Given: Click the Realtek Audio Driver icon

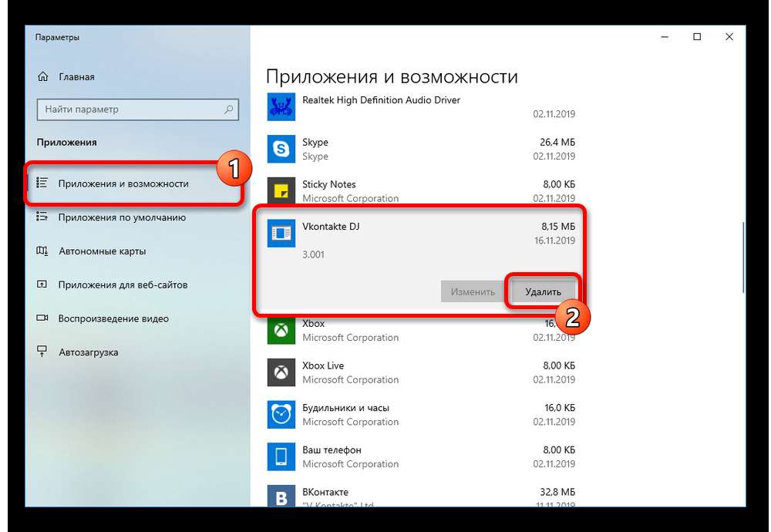Looking at the screenshot, I should [x=279, y=107].
